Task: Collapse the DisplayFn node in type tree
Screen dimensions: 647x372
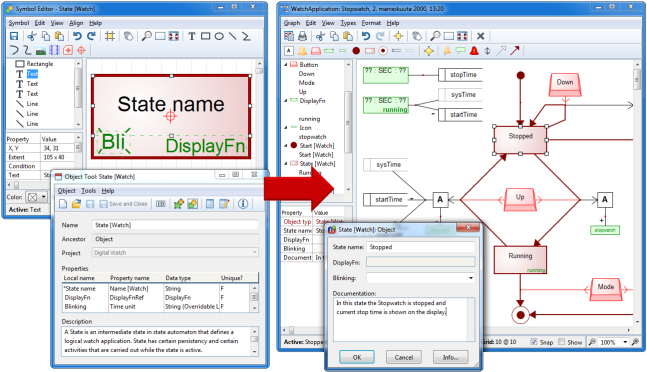Action: (286, 100)
